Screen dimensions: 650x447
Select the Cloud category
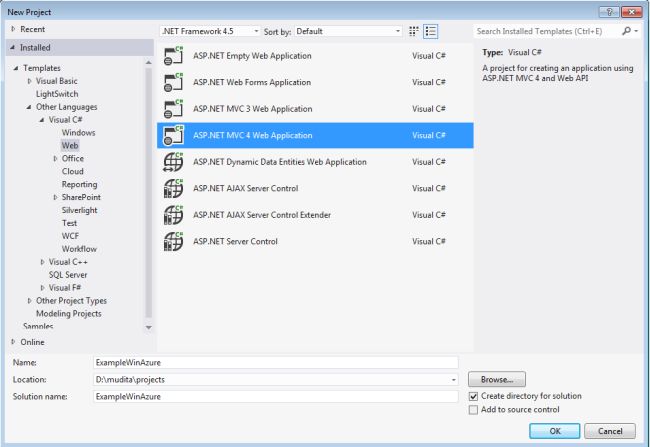[x=73, y=171]
